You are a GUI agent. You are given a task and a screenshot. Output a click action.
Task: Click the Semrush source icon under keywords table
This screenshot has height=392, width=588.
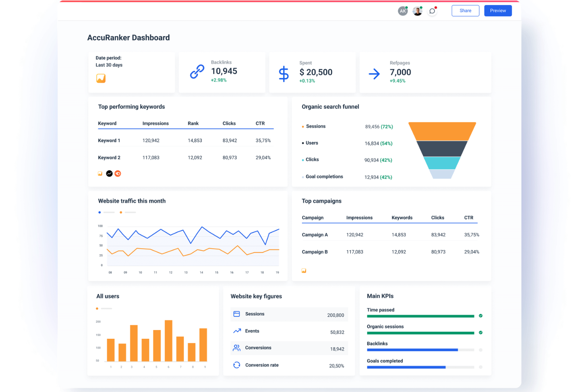tap(118, 174)
